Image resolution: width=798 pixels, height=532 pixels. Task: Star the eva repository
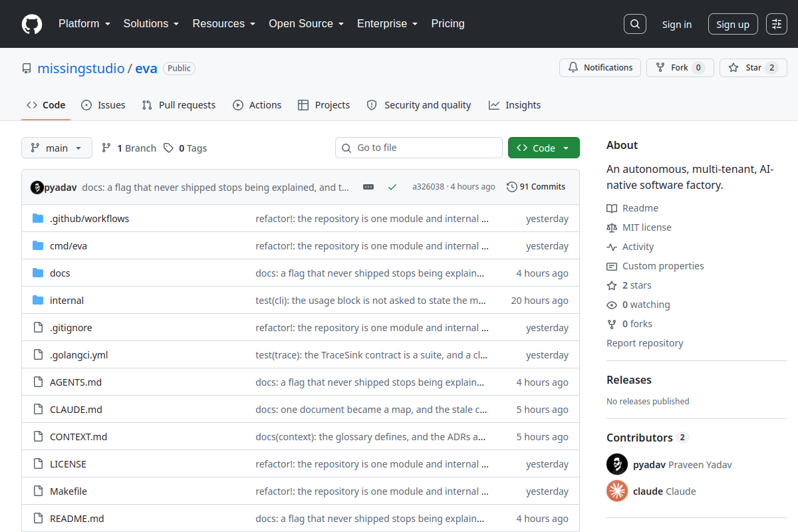753,68
